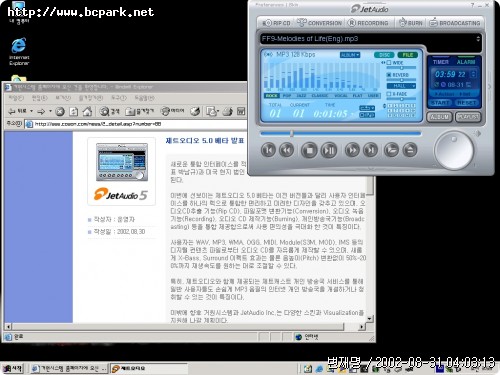Screen dimensions: 500x375
Task: Stop playback in JetAudio
Action: [309, 150]
